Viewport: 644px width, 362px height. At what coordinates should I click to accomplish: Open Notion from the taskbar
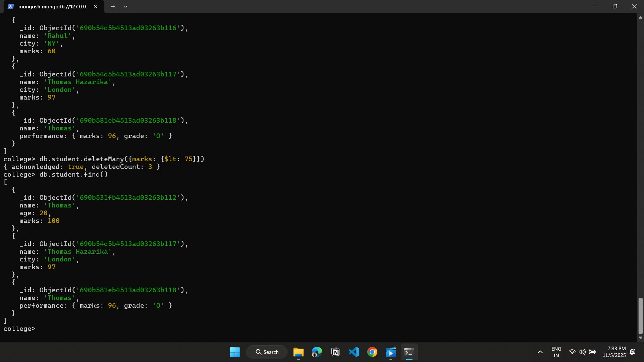[335, 352]
